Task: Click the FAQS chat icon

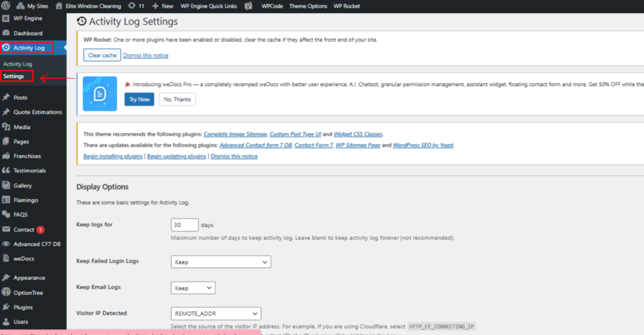Action: [x=6, y=214]
